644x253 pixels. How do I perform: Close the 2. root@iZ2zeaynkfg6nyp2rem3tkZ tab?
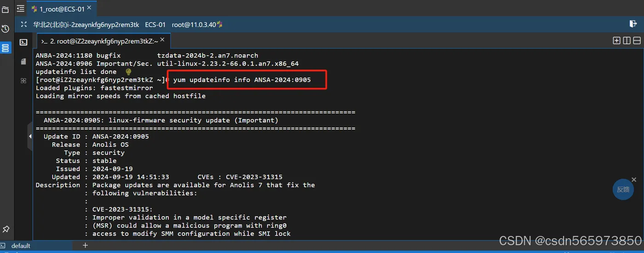(x=162, y=40)
